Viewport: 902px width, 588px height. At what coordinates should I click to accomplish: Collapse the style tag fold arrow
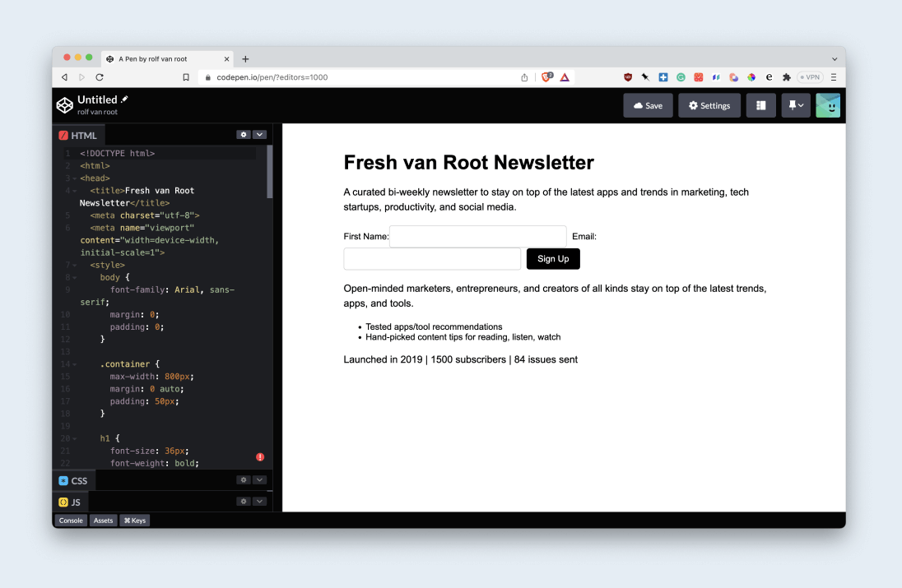75,266
